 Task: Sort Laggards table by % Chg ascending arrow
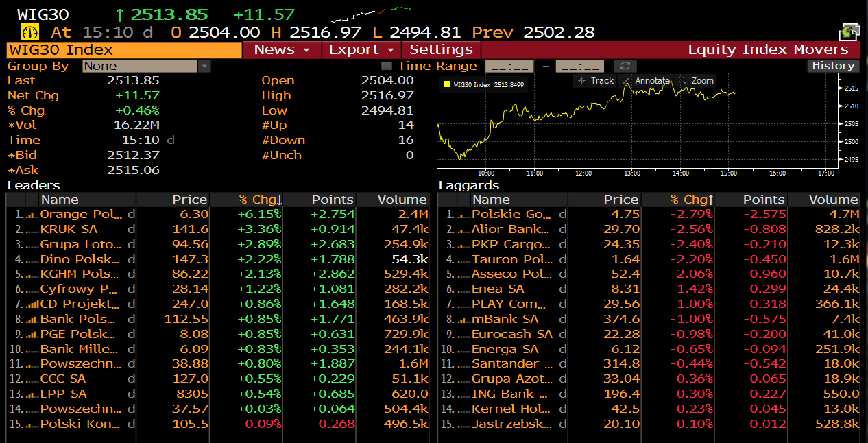pos(692,200)
